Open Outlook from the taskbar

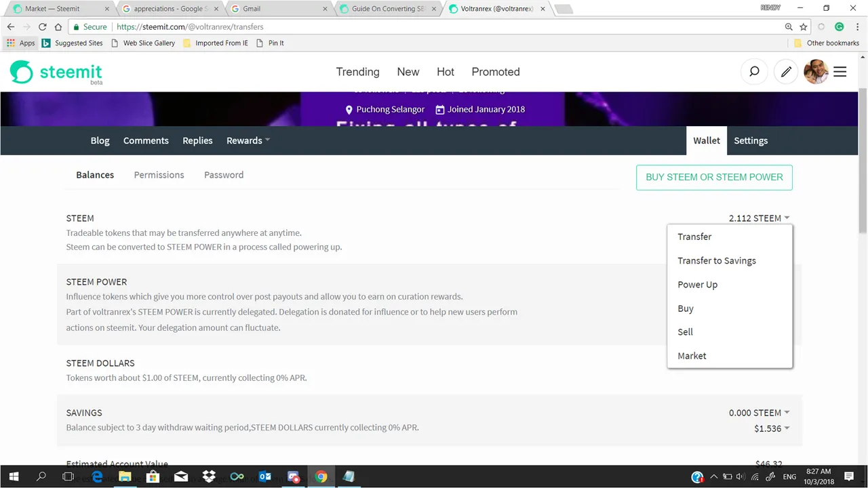pos(264,476)
